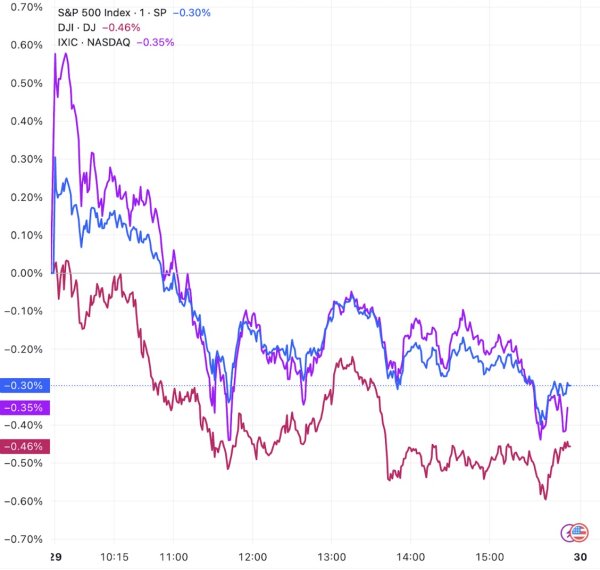Click the 12:00 time axis label
Screen dimensions: 600x570
click(x=253, y=557)
